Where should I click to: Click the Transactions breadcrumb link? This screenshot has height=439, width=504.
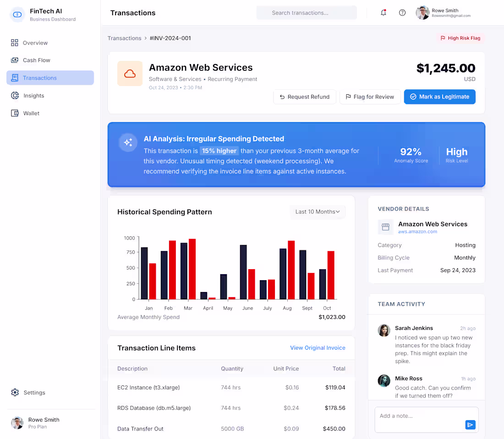pos(124,38)
